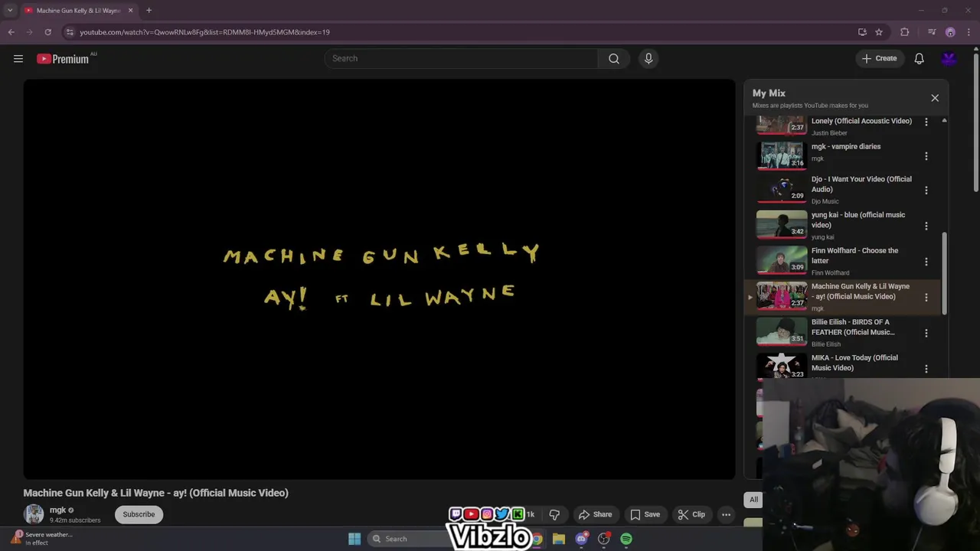Open options for Lonely (Official Acoustic Video)
The width and height of the screenshot is (980, 551).
click(x=926, y=122)
